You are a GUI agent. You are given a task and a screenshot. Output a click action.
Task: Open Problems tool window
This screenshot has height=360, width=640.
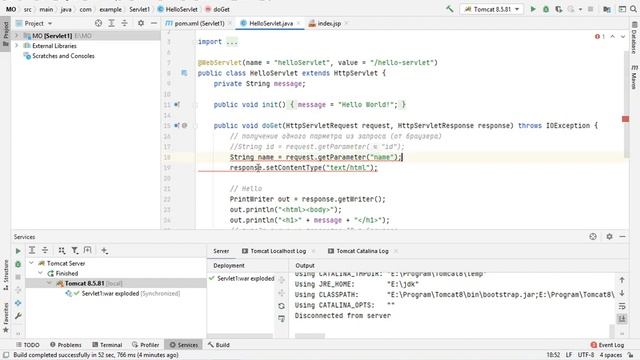66,345
